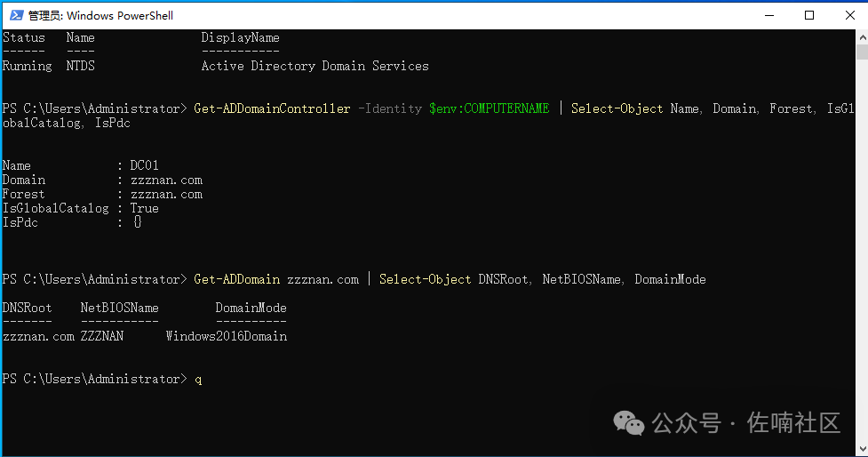Click the 'Windows2016Domain' value

[227, 336]
